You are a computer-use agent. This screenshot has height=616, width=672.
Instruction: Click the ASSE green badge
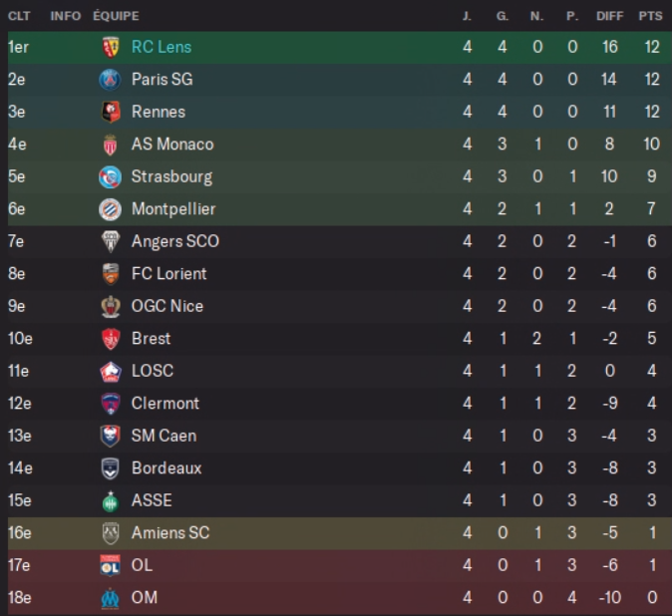[x=110, y=500]
